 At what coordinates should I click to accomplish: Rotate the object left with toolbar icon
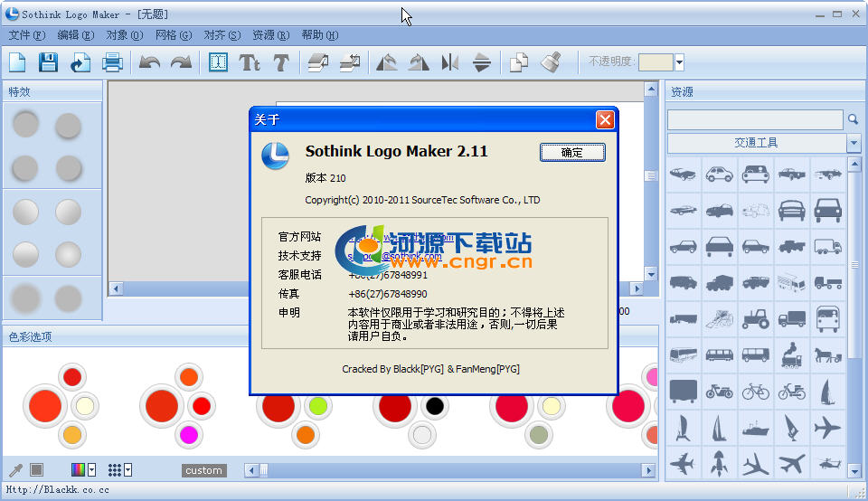pos(386,62)
